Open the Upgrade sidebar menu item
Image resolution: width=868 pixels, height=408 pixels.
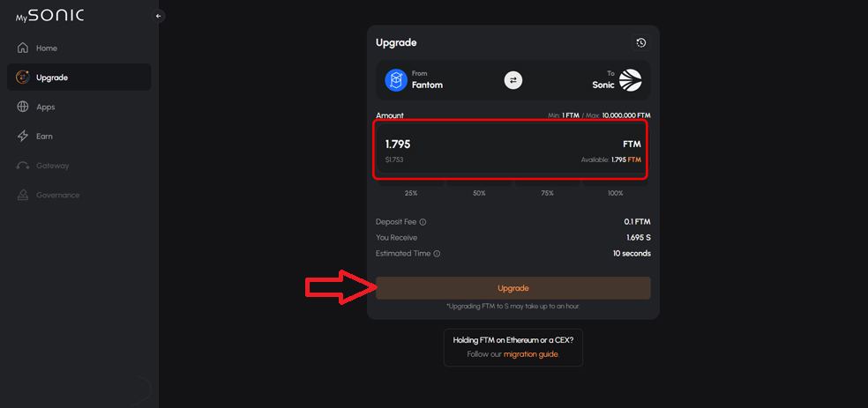click(x=79, y=78)
